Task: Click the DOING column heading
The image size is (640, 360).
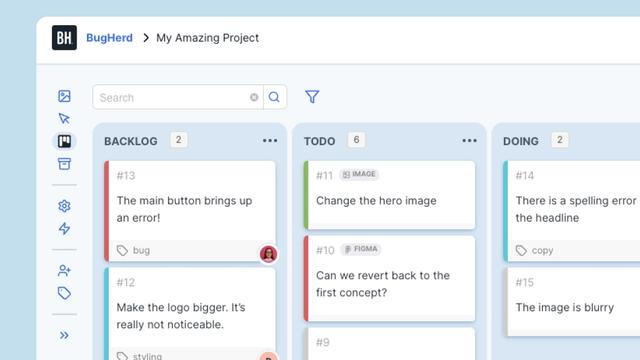Action: pyautogui.click(x=520, y=141)
